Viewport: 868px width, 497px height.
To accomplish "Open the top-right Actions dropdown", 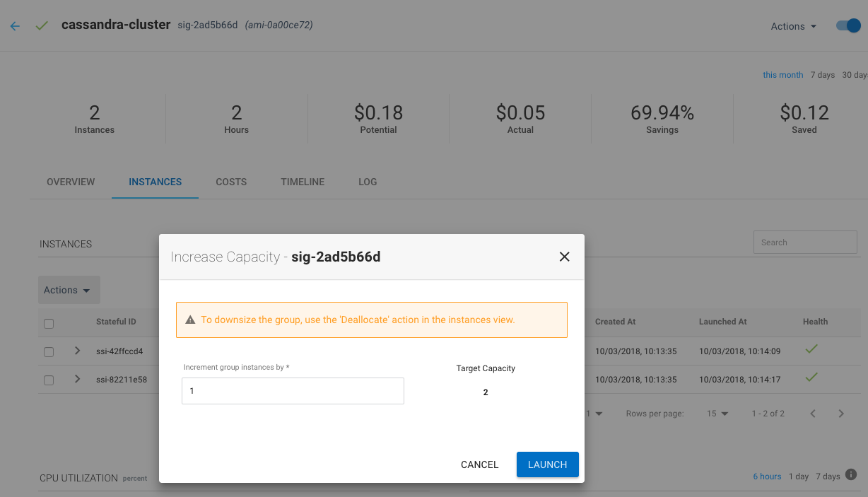I will coord(793,26).
